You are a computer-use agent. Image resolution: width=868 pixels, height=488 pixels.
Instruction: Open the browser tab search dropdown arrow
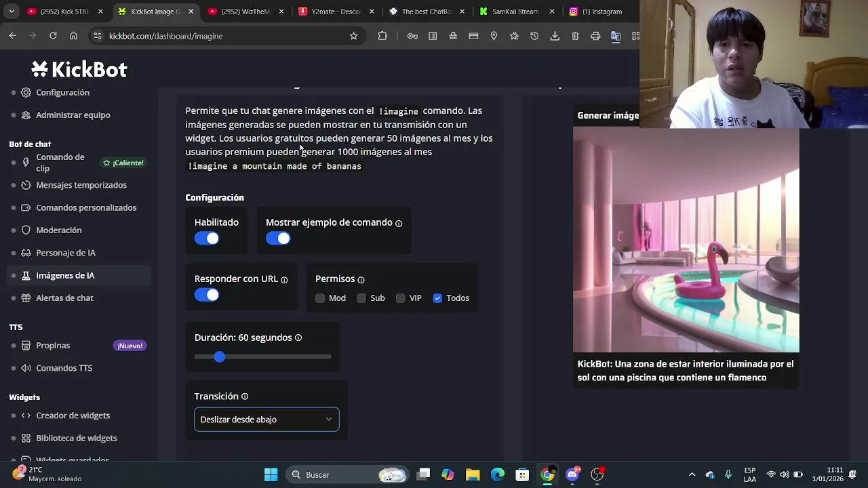coord(12,12)
